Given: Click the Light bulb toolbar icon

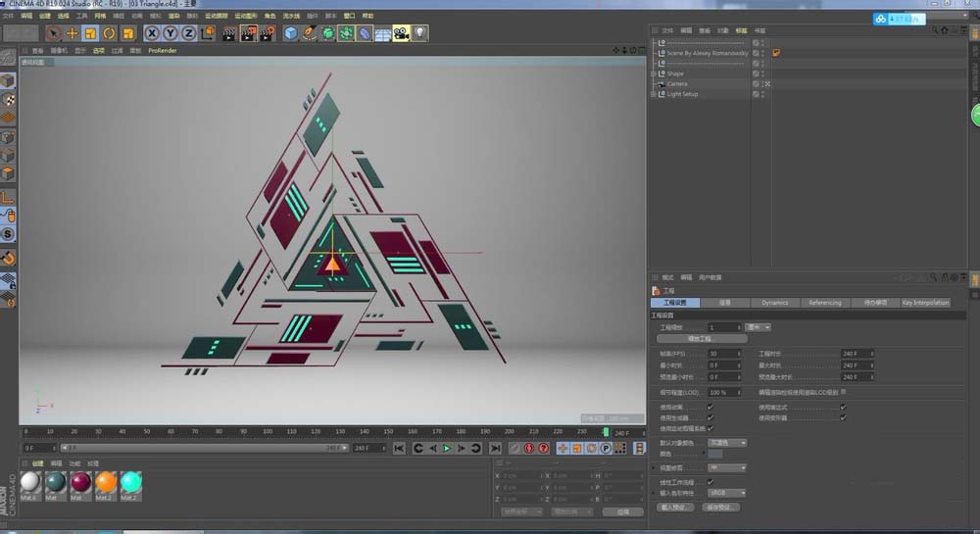Looking at the screenshot, I should 419,33.
